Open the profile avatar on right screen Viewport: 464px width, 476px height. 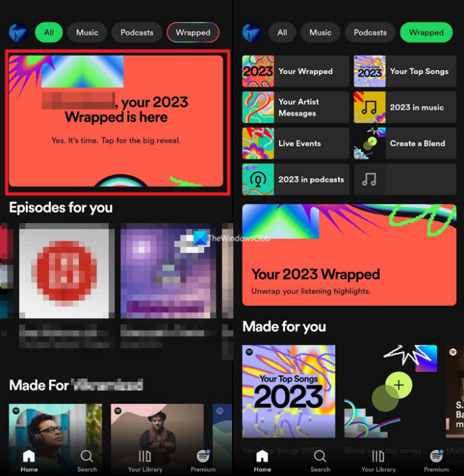tap(252, 32)
